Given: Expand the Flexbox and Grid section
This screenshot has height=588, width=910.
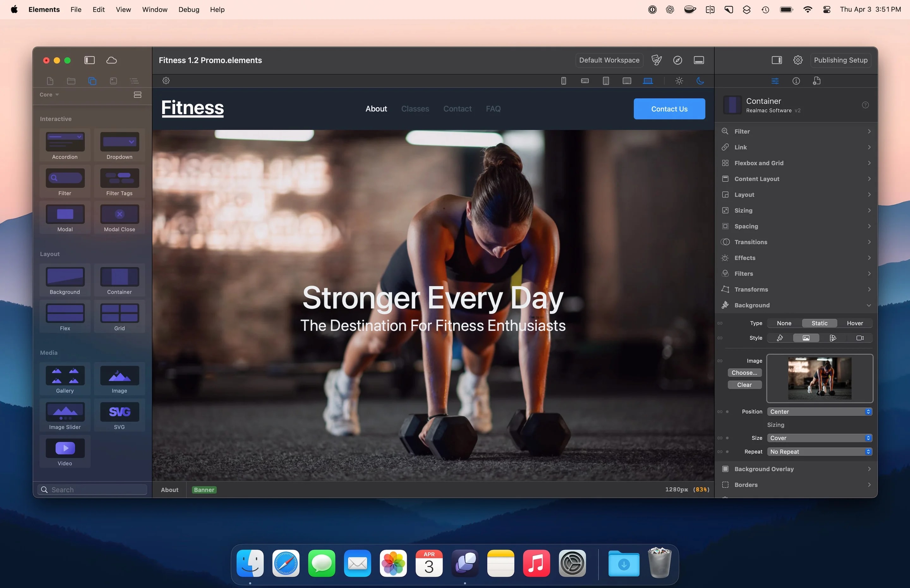Looking at the screenshot, I should pos(796,163).
